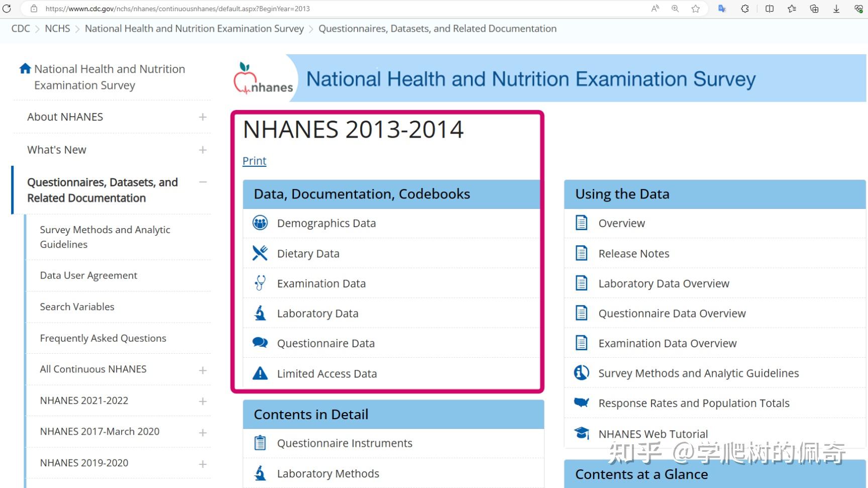Click the Dietary Data fork and knife icon
Screen dimensions: 868x488
click(x=260, y=253)
